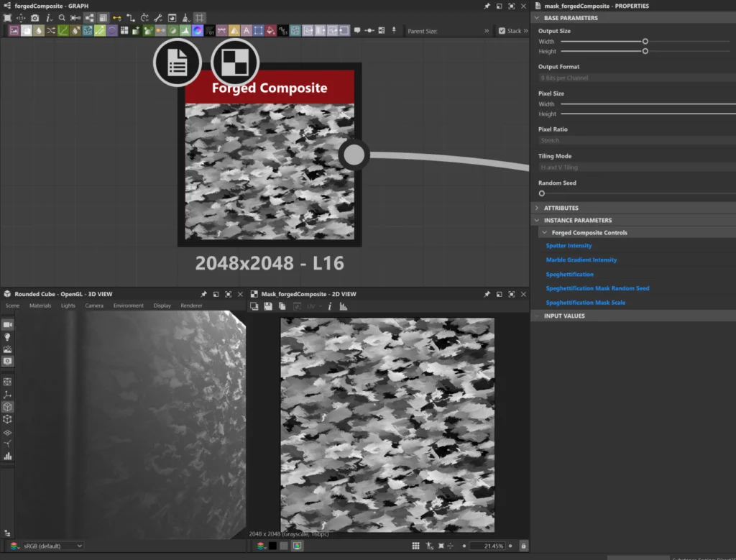Click the magnifier search icon in graph toolbar

pos(63,17)
